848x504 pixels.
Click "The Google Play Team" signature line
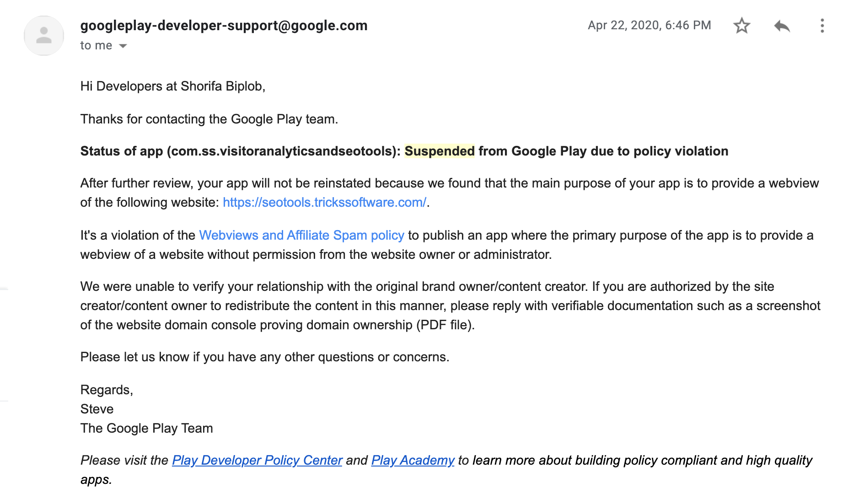tap(147, 428)
